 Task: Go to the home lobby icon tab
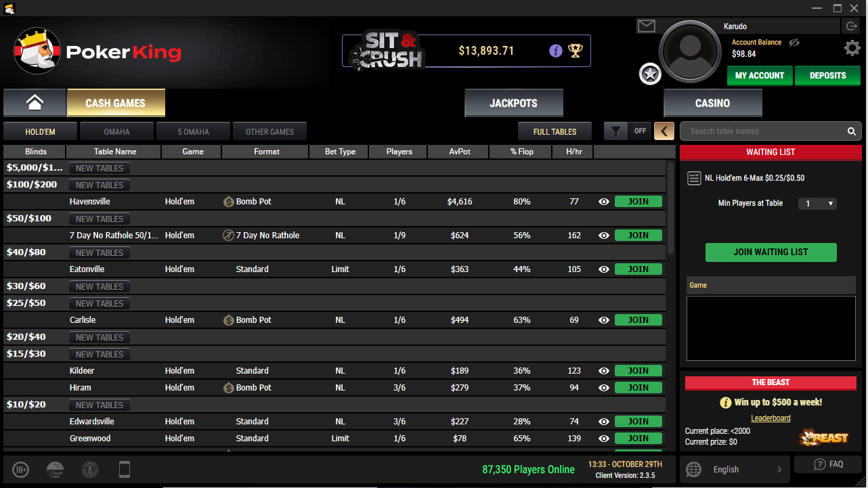(35, 103)
